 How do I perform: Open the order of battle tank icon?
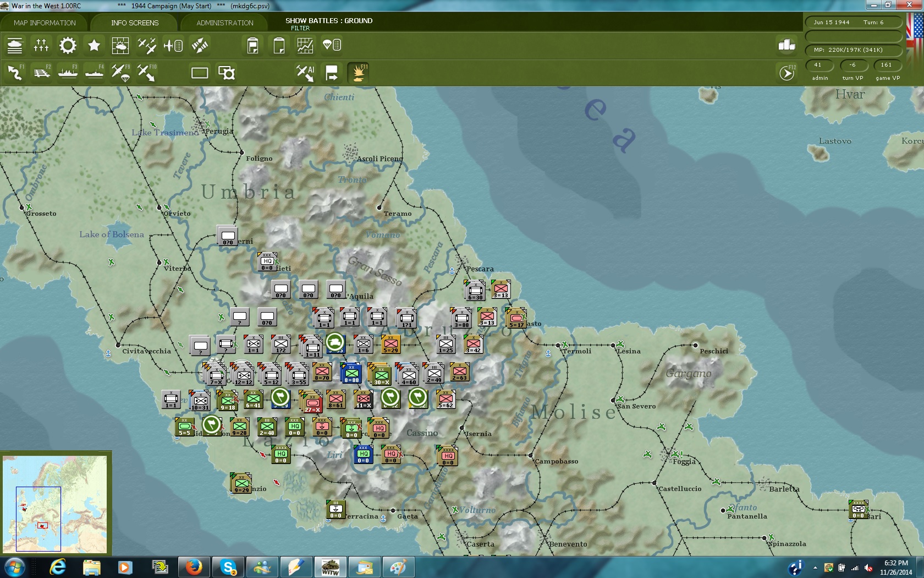[15, 45]
